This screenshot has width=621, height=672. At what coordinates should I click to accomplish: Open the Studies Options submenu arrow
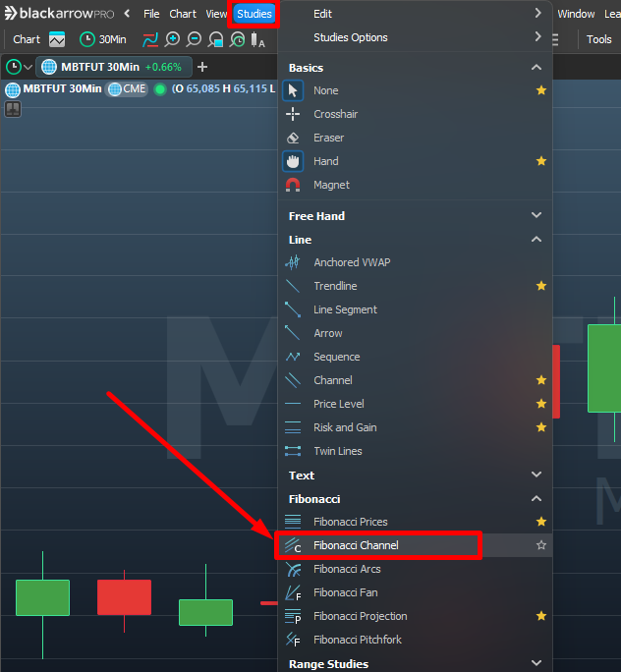537,37
